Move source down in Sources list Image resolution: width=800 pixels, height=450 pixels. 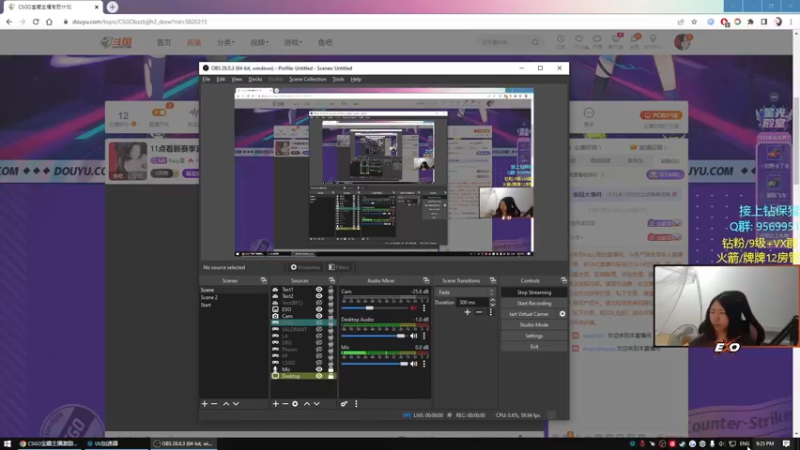316,404
